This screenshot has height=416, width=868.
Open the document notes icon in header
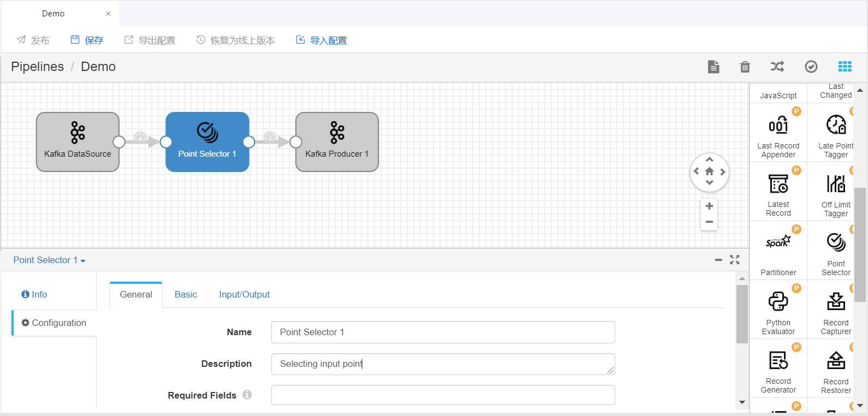click(713, 67)
